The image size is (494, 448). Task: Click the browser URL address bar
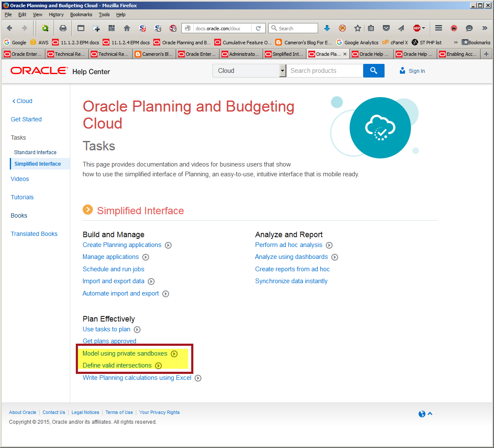coord(217,29)
